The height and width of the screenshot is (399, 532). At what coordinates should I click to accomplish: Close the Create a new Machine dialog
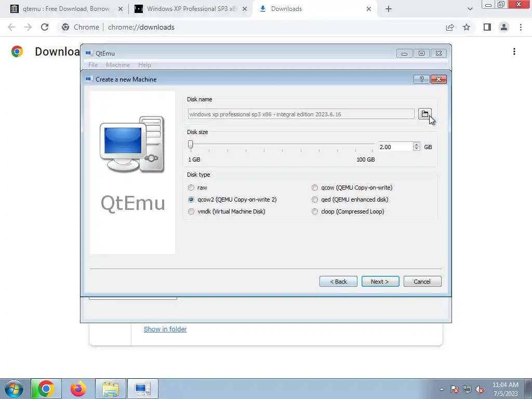tap(438, 79)
